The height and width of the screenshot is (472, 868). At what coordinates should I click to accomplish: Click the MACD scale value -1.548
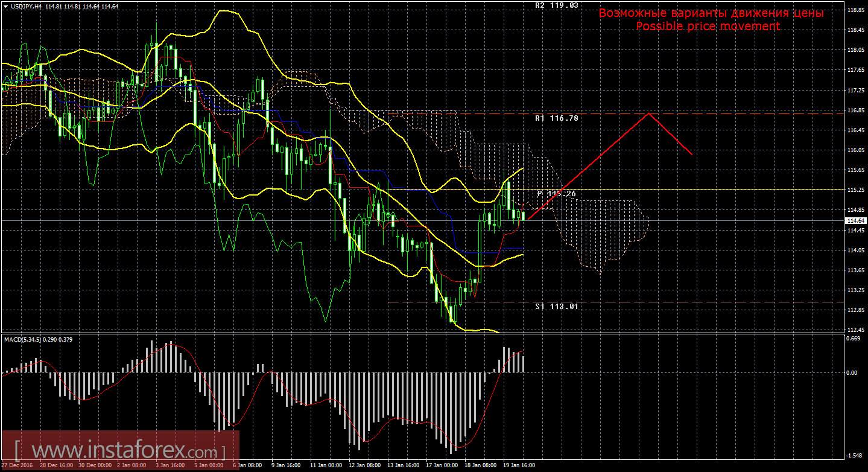pos(854,456)
